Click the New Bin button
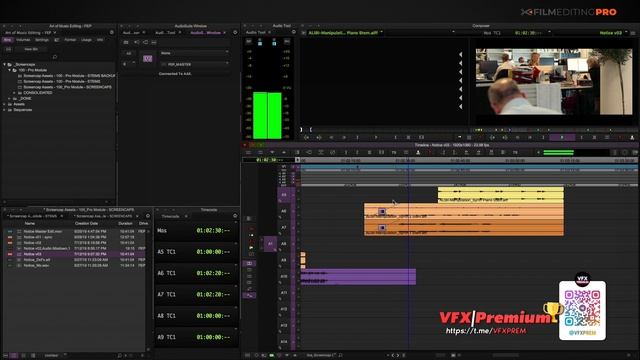Image resolution: width=640 pixels, height=360 pixels. [31, 49]
